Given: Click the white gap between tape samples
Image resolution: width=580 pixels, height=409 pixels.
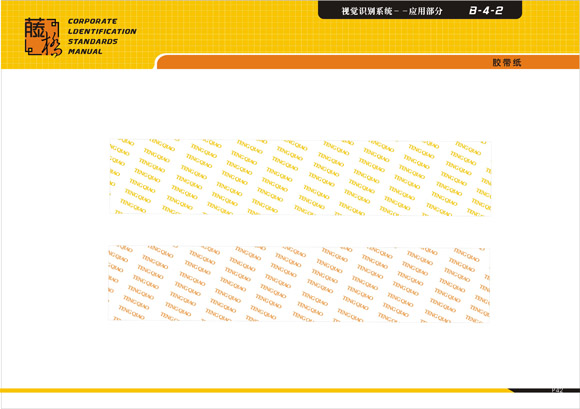Looking at the screenshot, I should (300, 231).
